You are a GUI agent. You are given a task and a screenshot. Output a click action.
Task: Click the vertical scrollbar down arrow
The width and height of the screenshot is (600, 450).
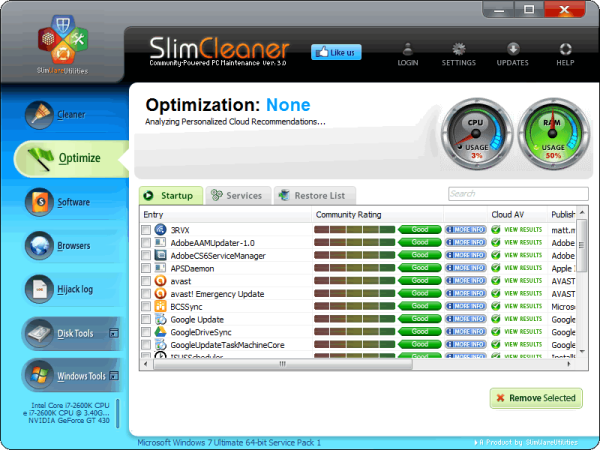(x=582, y=351)
